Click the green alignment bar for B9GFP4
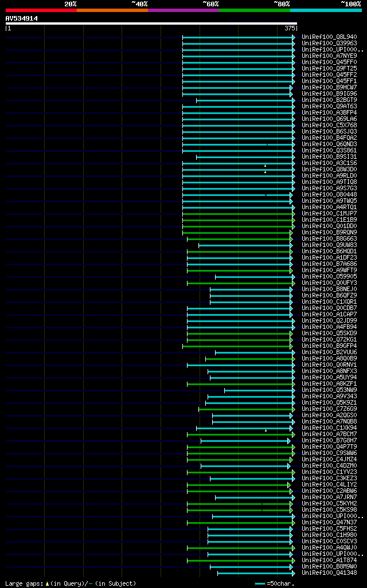 (236, 347)
